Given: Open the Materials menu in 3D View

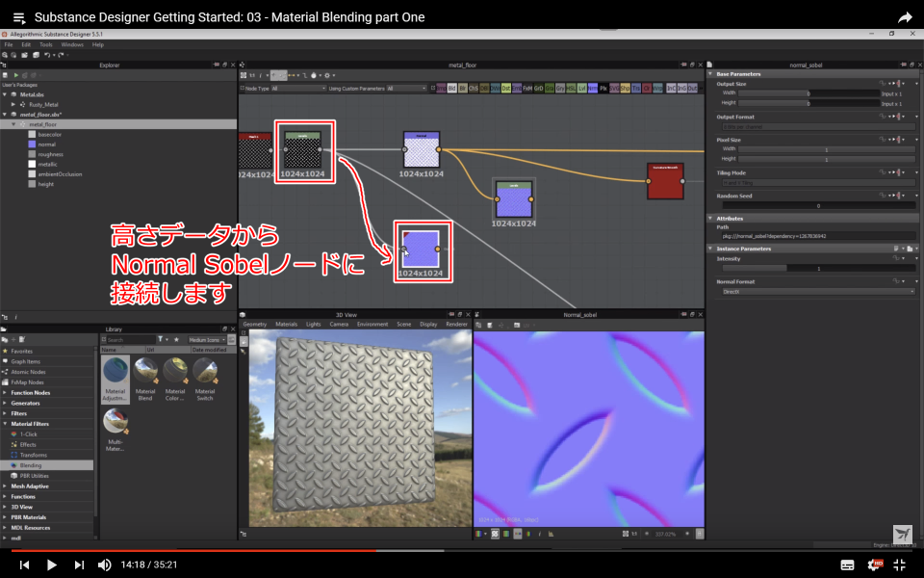Looking at the screenshot, I should tap(287, 325).
